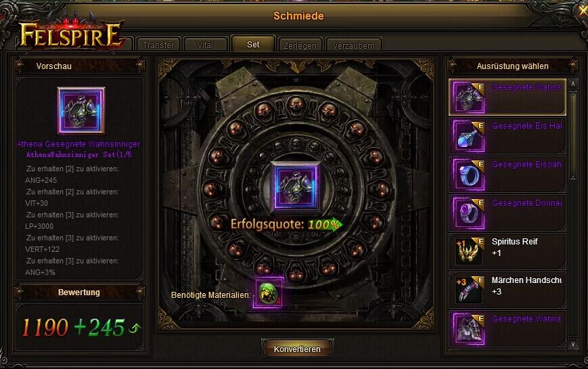Click the preview armor image under Vorschau
This screenshot has width=588, height=369.
[x=81, y=111]
